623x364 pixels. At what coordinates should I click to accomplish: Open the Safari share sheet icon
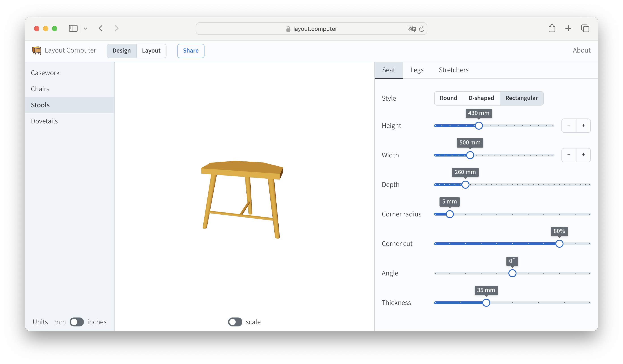[552, 28]
